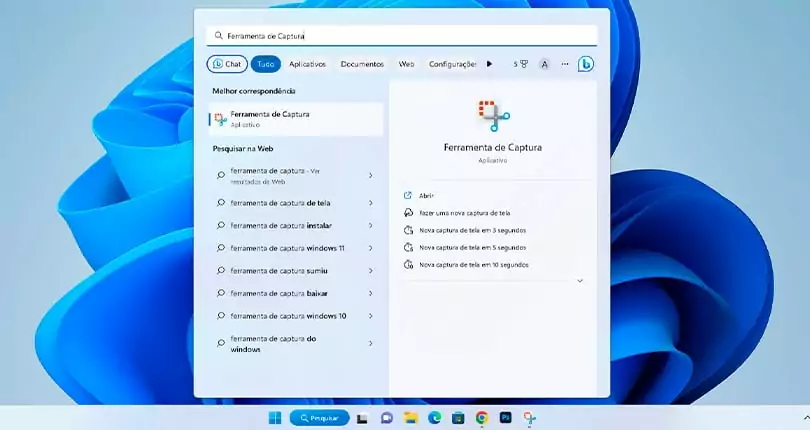Image resolution: width=810 pixels, height=430 pixels.
Task: Open Ferramenta de Captura best match result
Action: pos(296,119)
